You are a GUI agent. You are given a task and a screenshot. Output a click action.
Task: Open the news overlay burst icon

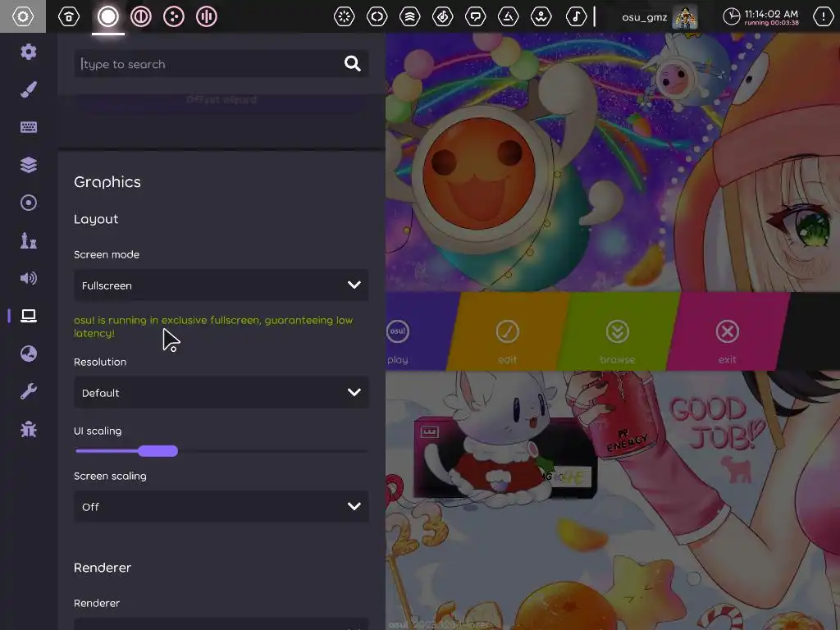coord(344,16)
